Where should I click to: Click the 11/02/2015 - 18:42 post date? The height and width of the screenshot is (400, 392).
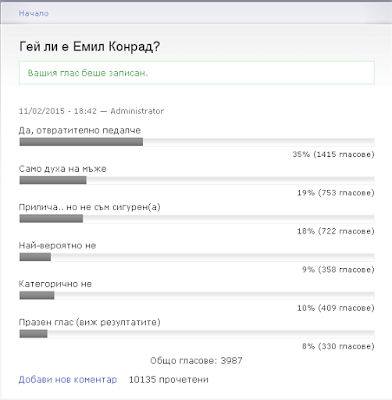(x=58, y=111)
